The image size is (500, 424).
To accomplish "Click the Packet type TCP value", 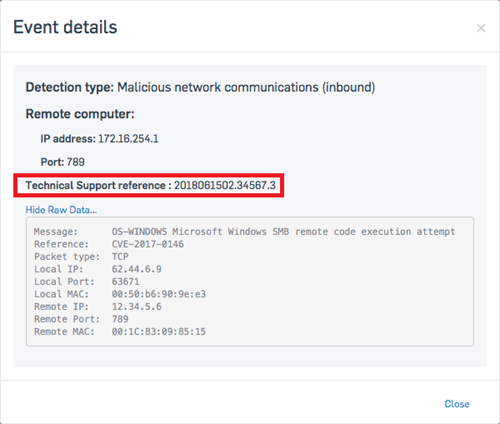I will tap(120, 257).
